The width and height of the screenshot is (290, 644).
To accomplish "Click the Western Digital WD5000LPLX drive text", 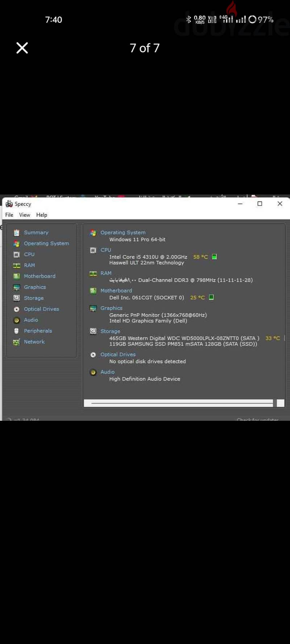I will (x=184, y=338).
